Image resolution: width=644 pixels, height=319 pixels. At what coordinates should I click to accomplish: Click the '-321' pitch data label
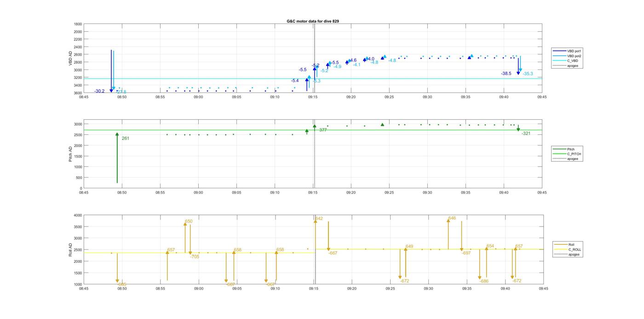[x=526, y=133]
